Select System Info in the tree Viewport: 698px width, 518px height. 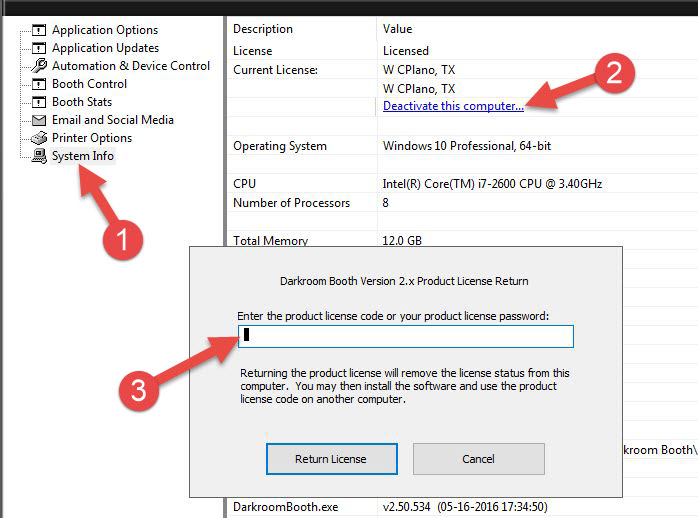tap(83, 156)
